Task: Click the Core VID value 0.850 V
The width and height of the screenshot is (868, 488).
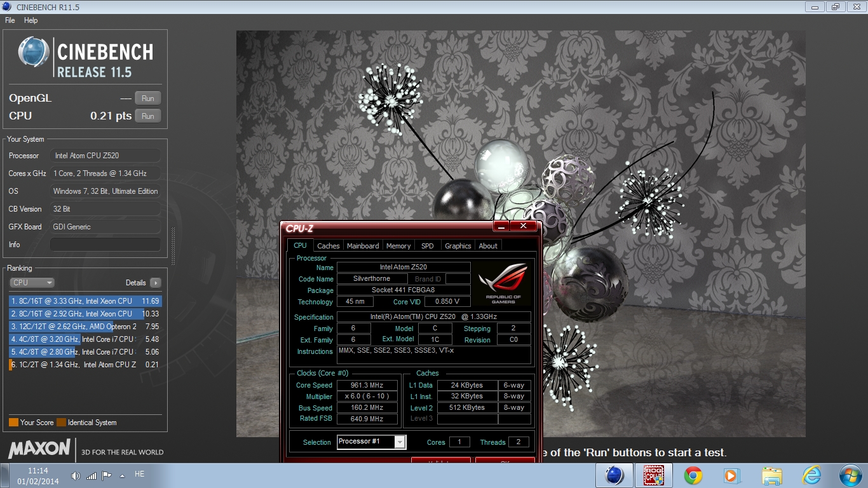Action: point(448,302)
